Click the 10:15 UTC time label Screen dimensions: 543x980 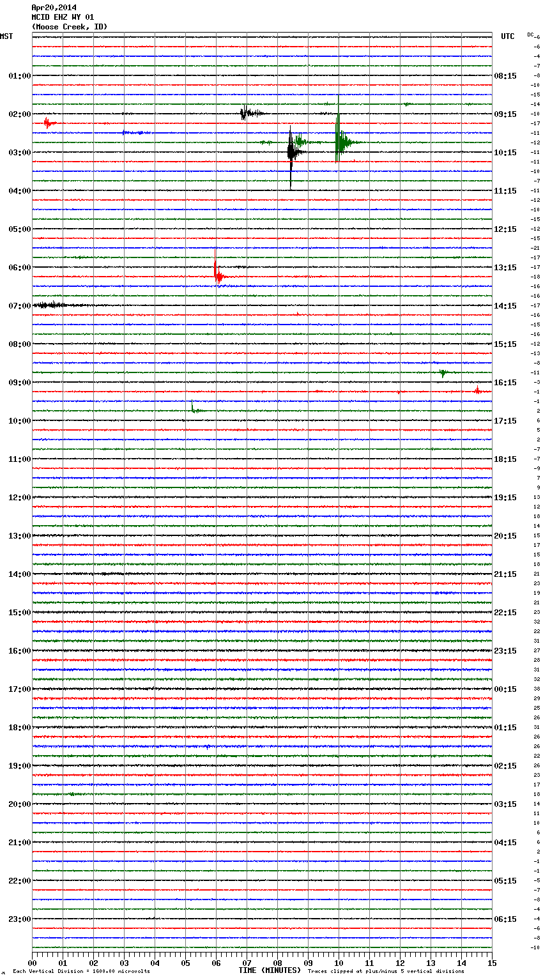(x=505, y=153)
